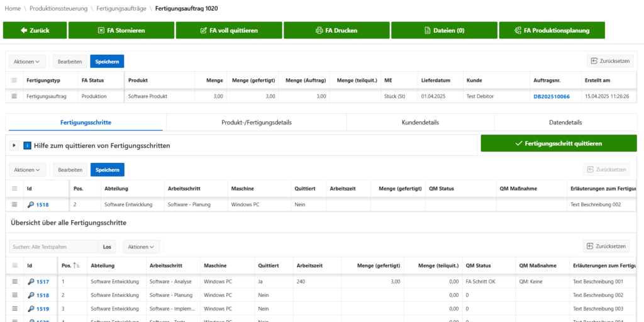Select Arbeitszeit value 240
Screen dimensions: 644x322
pyautogui.click(x=317, y=282)
